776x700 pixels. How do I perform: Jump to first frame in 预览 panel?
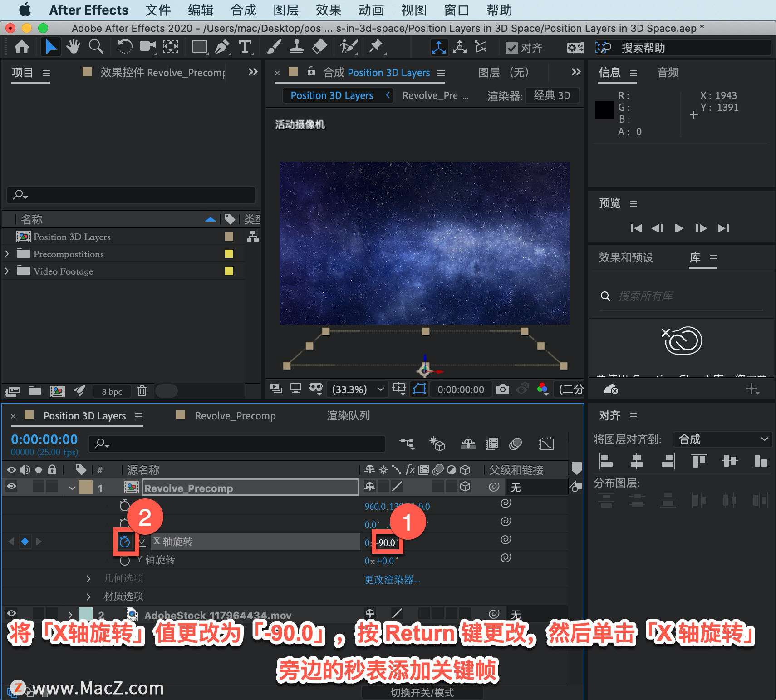[x=636, y=228]
